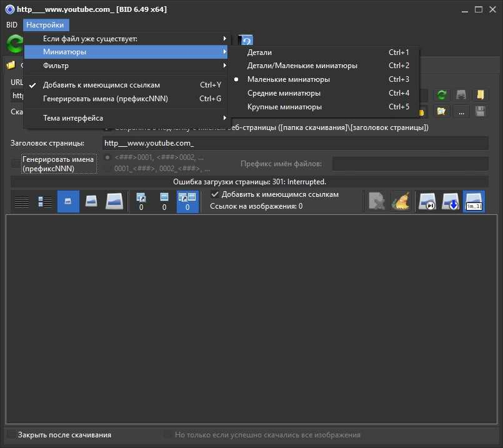Switch to details list view icon
503x448 pixels.
[22, 202]
